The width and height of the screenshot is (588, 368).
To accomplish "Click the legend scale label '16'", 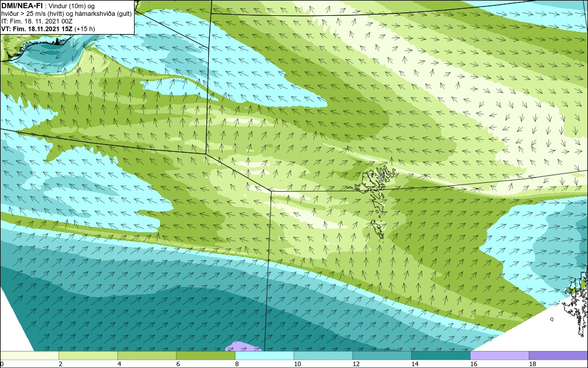I will [x=473, y=364].
